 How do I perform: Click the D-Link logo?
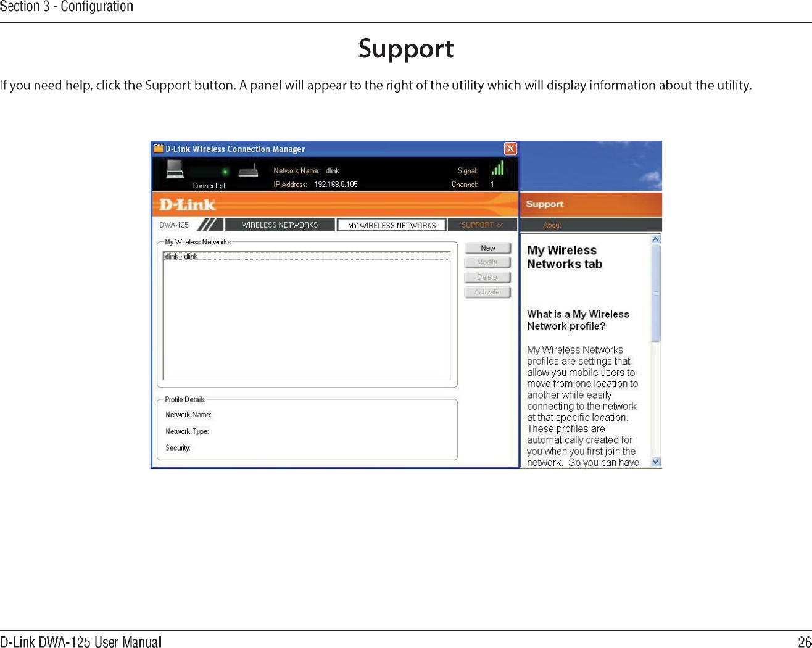pyautogui.click(x=188, y=204)
